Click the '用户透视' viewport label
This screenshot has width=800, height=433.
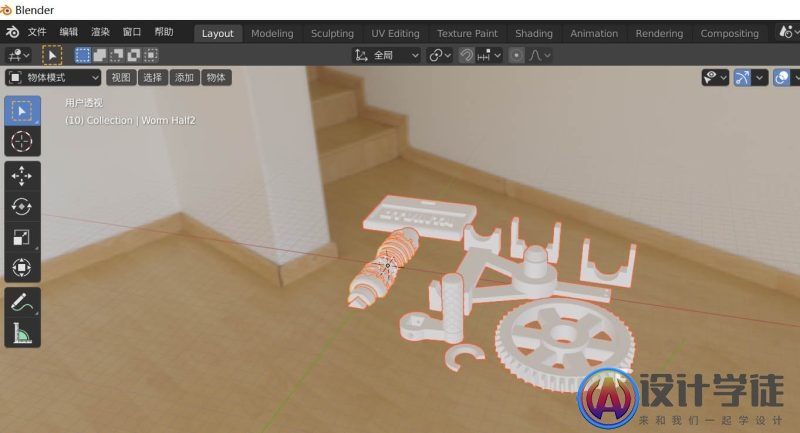[84, 103]
